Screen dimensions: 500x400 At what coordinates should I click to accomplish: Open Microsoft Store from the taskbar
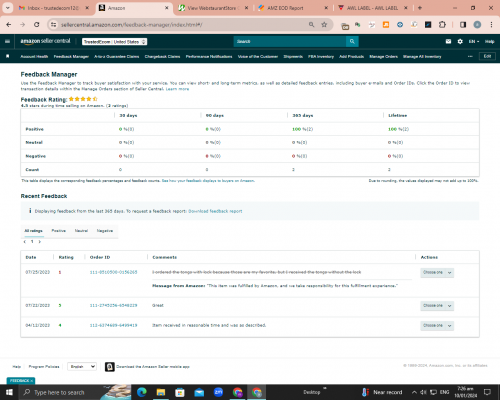[x=180, y=392]
